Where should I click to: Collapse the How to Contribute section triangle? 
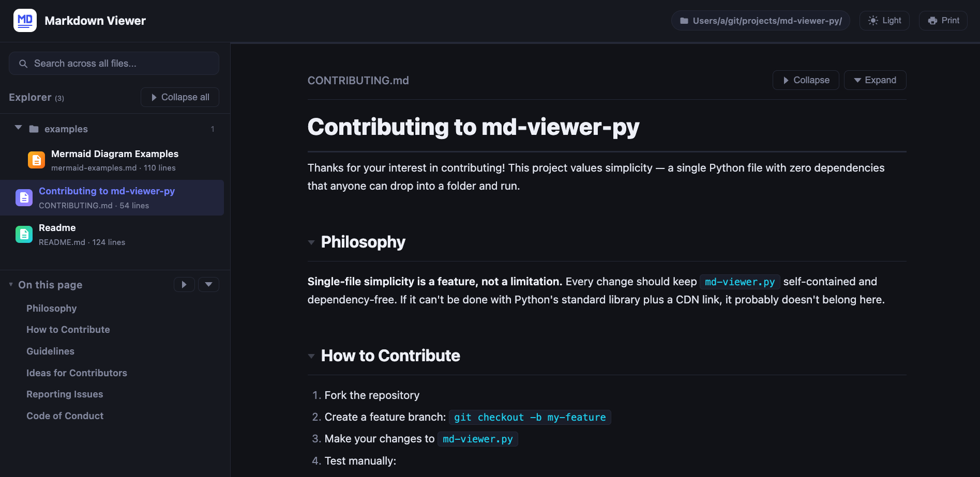coord(311,356)
